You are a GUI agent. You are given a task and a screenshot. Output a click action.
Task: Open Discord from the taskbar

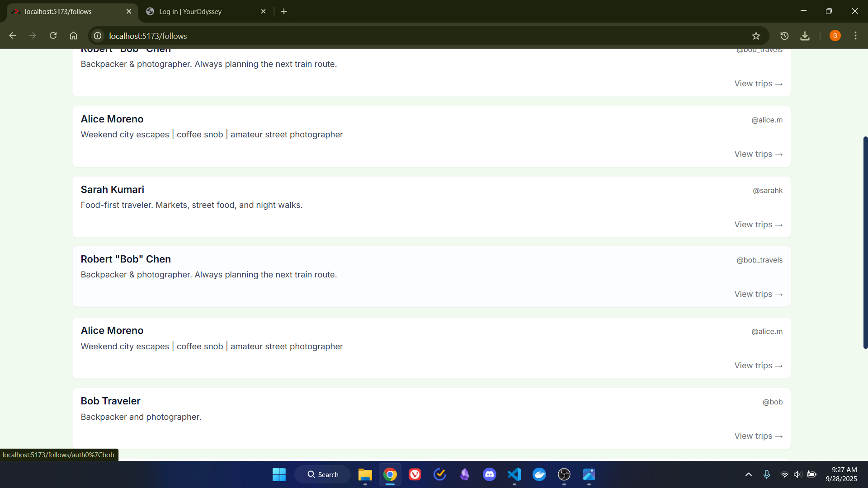click(x=490, y=474)
